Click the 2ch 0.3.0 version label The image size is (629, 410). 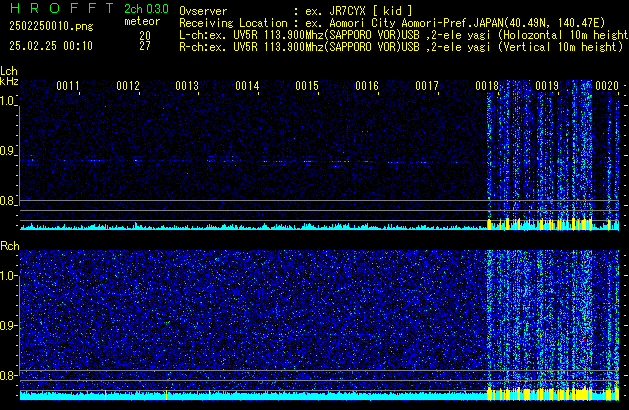(146, 9)
